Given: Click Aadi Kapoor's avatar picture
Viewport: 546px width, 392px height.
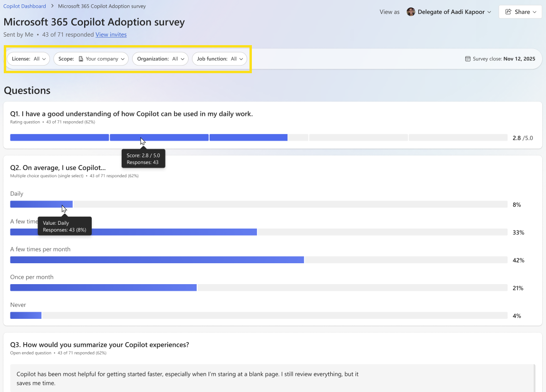Looking at the screenshot, I should (x=411, y=12).
